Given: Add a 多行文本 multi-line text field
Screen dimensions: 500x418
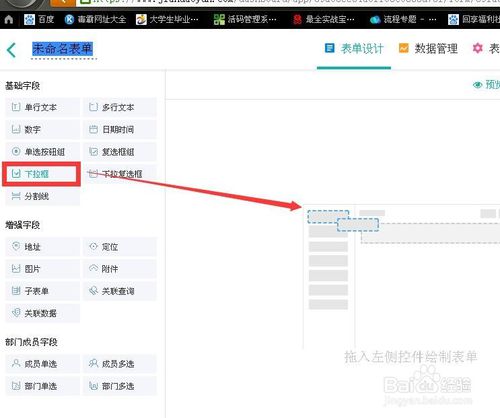Looking at the screenshot, I should coord(120,107).
